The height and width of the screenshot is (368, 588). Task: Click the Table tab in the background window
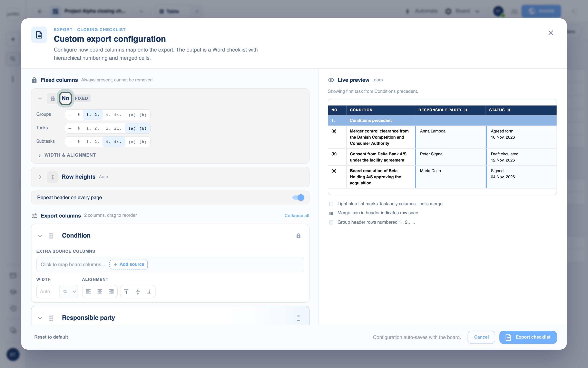169,11
